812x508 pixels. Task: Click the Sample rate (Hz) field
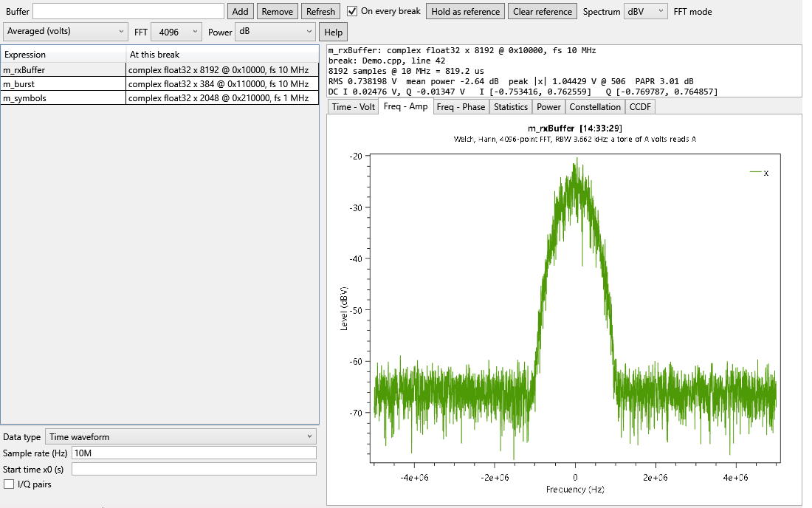[x=193, y=453]
